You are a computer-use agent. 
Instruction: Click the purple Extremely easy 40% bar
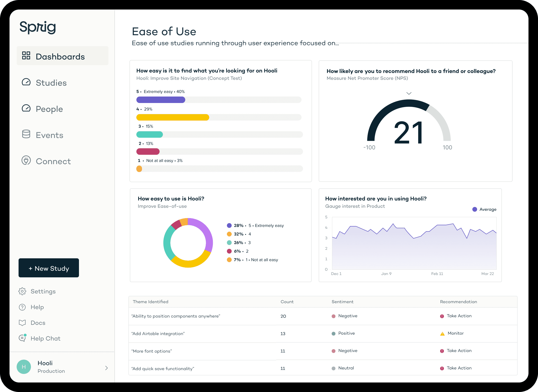161,100
